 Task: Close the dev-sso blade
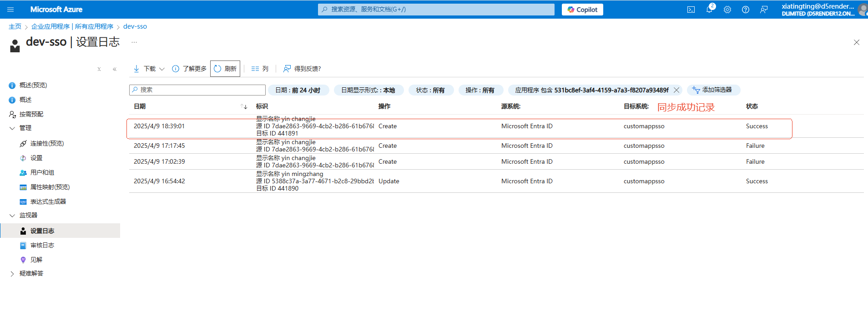tap(857, 42)
